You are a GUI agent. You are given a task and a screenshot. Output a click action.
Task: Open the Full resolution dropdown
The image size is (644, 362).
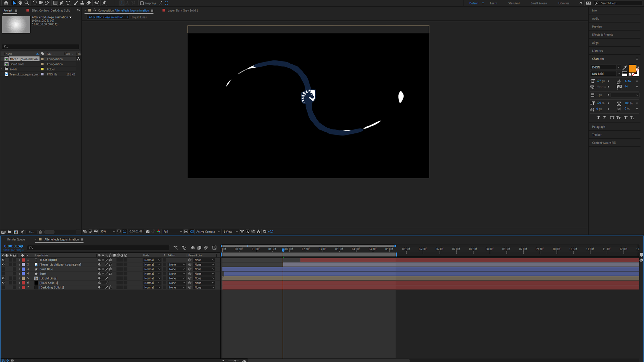pyautogui.click(x=172, y=231)
